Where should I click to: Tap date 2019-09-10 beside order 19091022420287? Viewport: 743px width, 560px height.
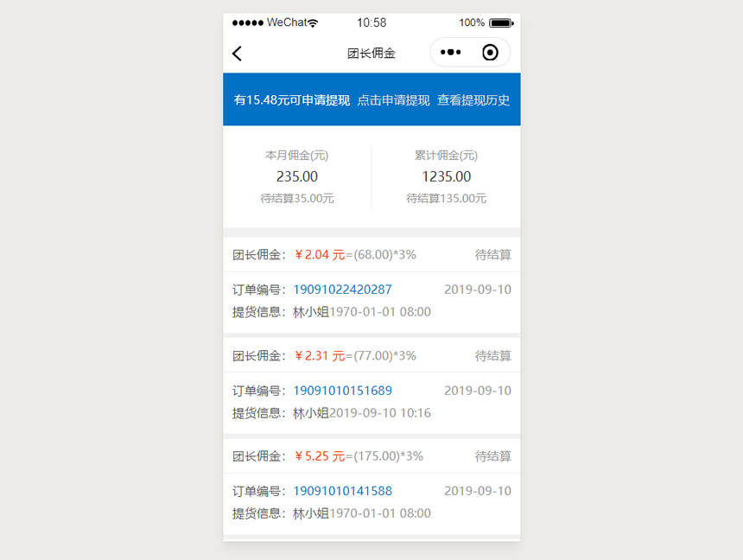(x=478, y=290)
